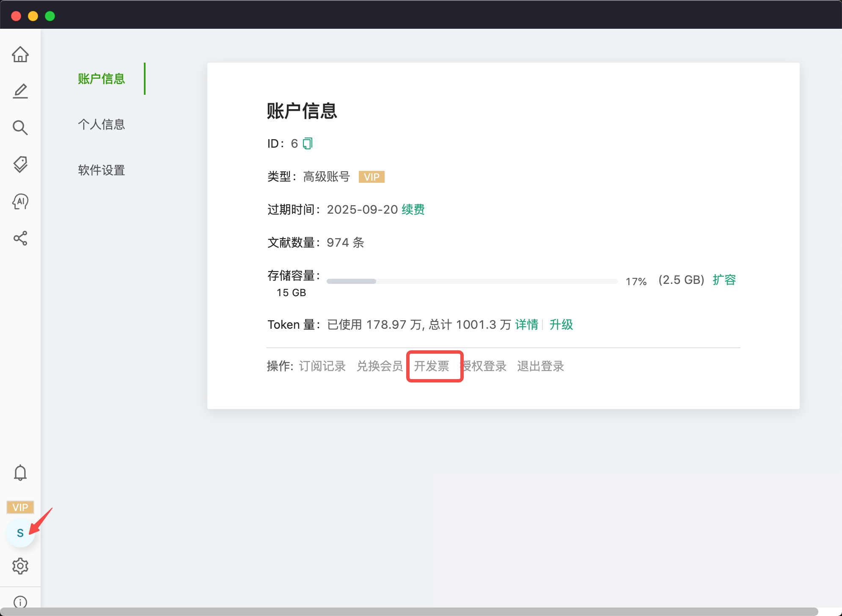Copy the account ID with copy icon
The width and height of the screenshot is (842, 616).
[x=308, y=143]
